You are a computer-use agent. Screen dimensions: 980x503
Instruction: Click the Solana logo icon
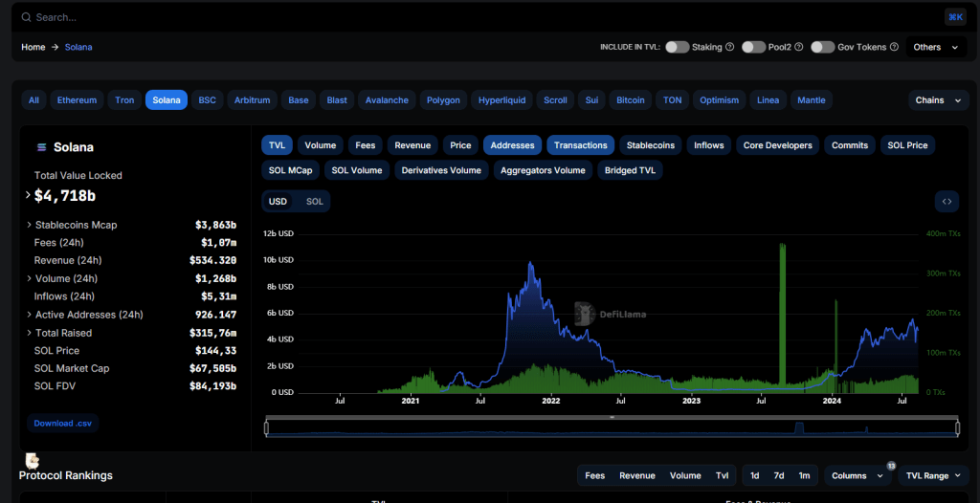(x=42, y=147)
